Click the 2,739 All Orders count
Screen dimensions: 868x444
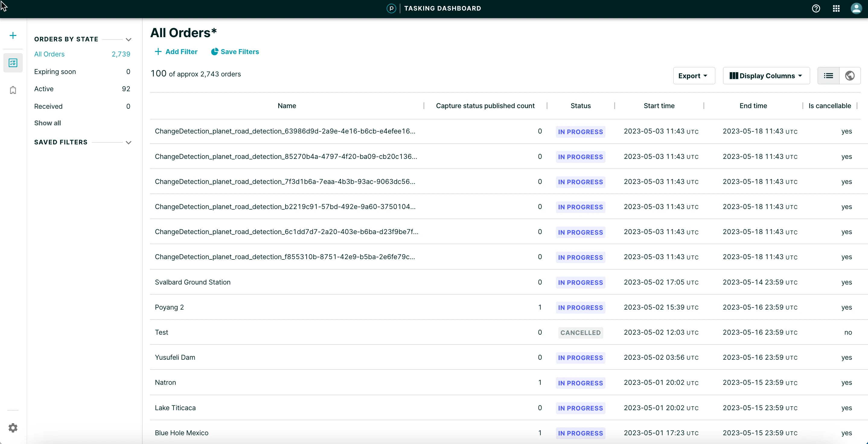(121, 54)
